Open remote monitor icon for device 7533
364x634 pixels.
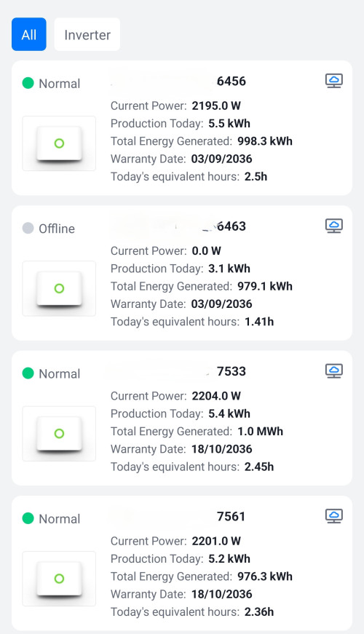click(334, 371)
